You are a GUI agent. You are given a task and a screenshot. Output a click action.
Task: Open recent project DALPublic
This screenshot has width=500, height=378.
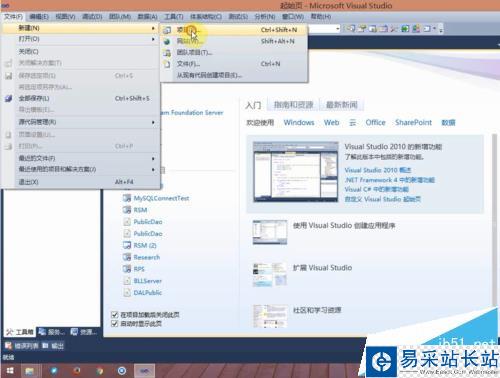click(x=148, y=293)
